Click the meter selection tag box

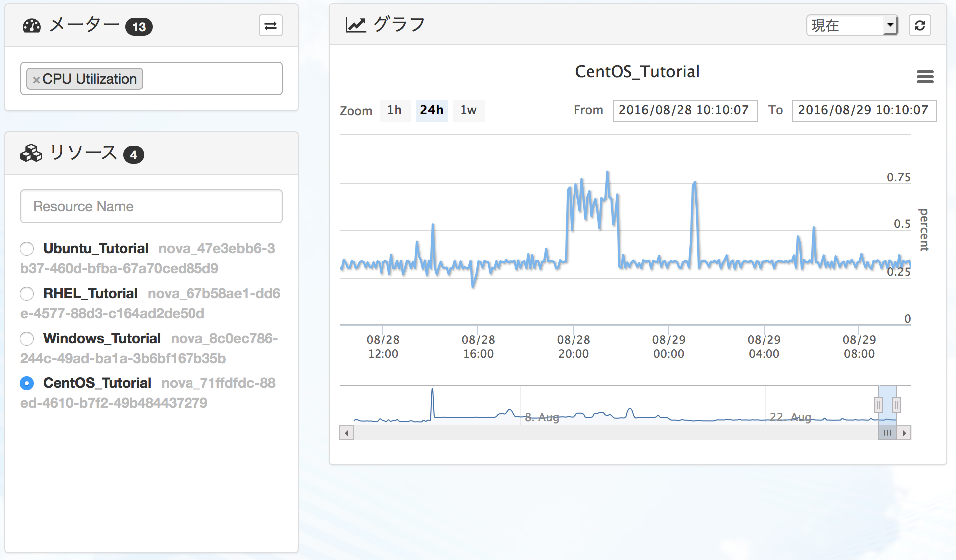click(152, 79)
